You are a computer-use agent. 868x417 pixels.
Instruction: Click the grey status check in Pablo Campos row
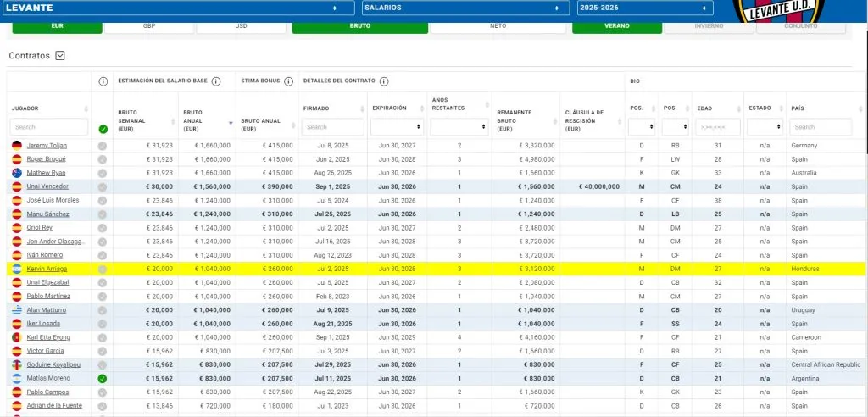[x=103, y=392]
